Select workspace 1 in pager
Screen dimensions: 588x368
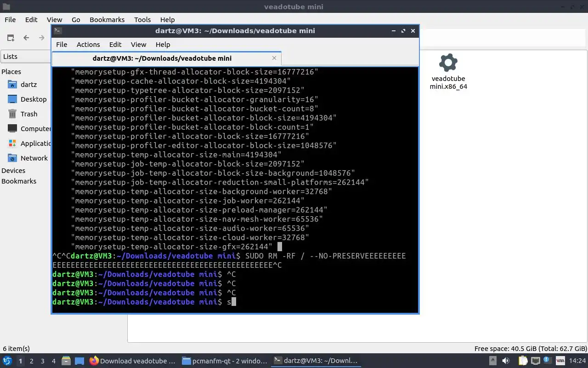tap(20, 361)
